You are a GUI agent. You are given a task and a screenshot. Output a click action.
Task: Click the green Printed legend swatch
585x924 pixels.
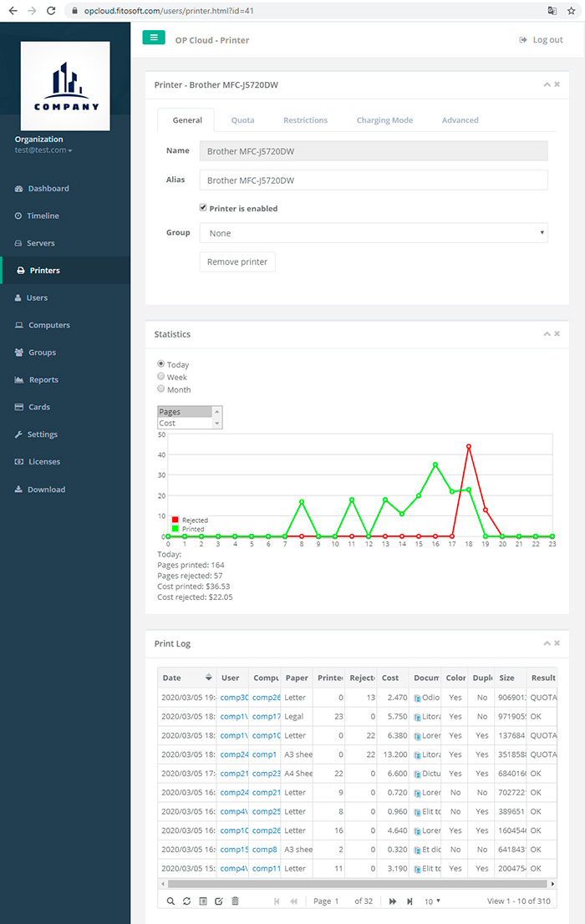(x=175, y=529)
